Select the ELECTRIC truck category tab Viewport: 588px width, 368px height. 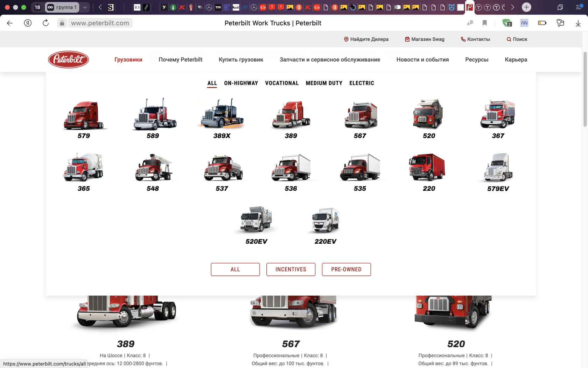click(x=362, y=83)
